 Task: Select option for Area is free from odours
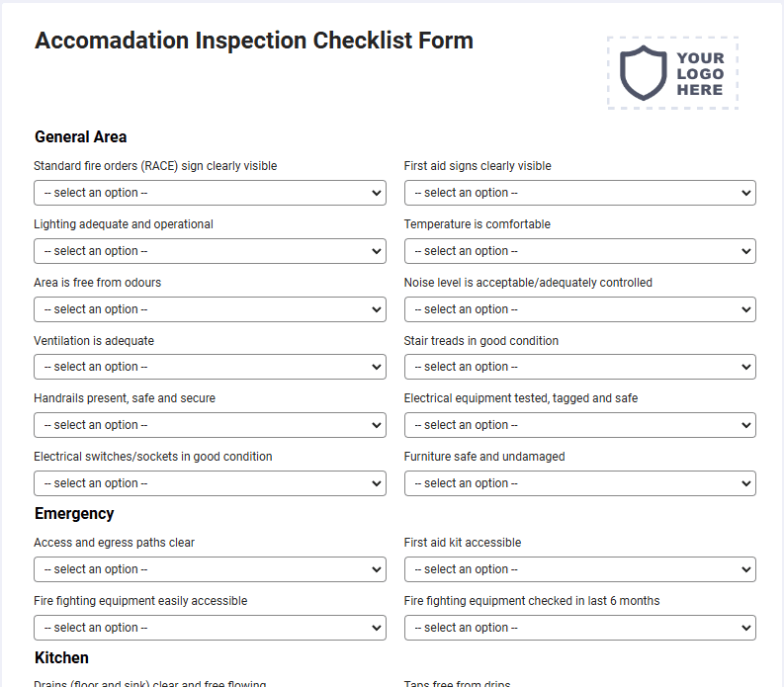[x=210, y=309]
